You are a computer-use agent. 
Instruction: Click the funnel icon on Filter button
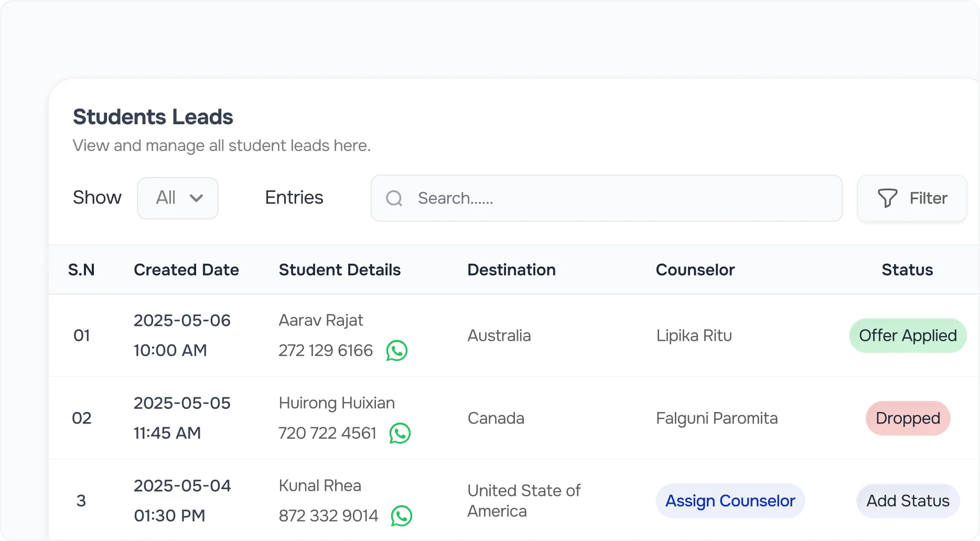887,198
